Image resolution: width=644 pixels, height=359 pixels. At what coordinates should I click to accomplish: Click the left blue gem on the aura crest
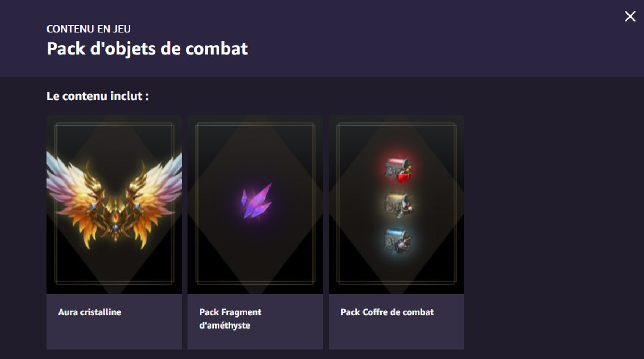[93, 207]
